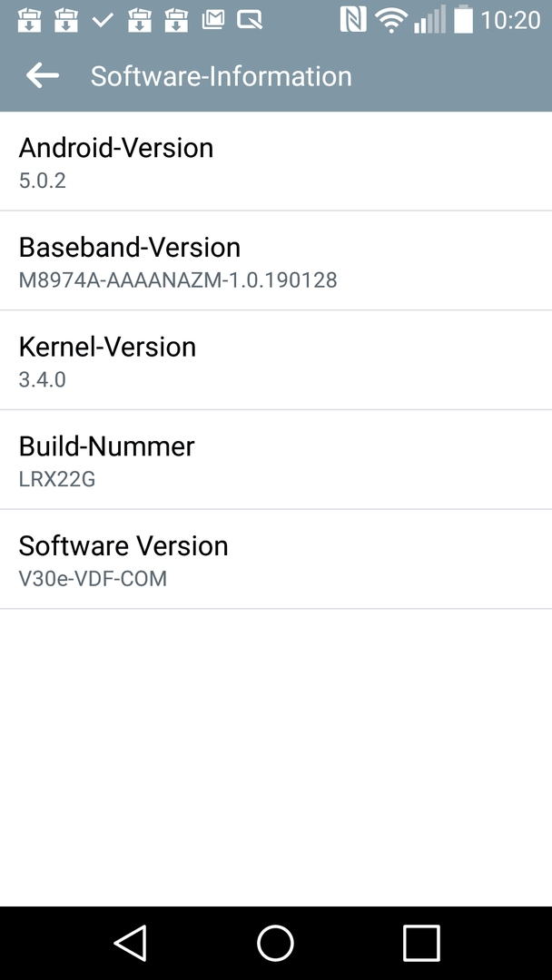Tap the Software-Information header title

click(x=222, y=76)
